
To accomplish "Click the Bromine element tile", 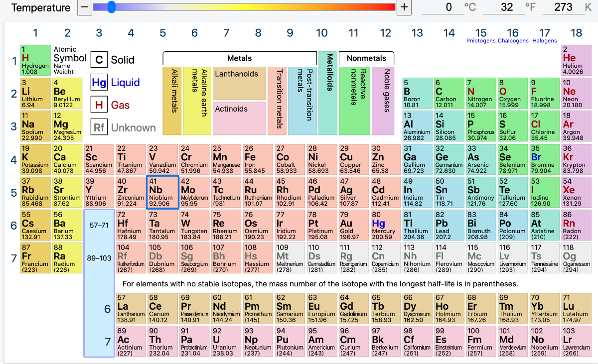I will [x=544, y=159].
